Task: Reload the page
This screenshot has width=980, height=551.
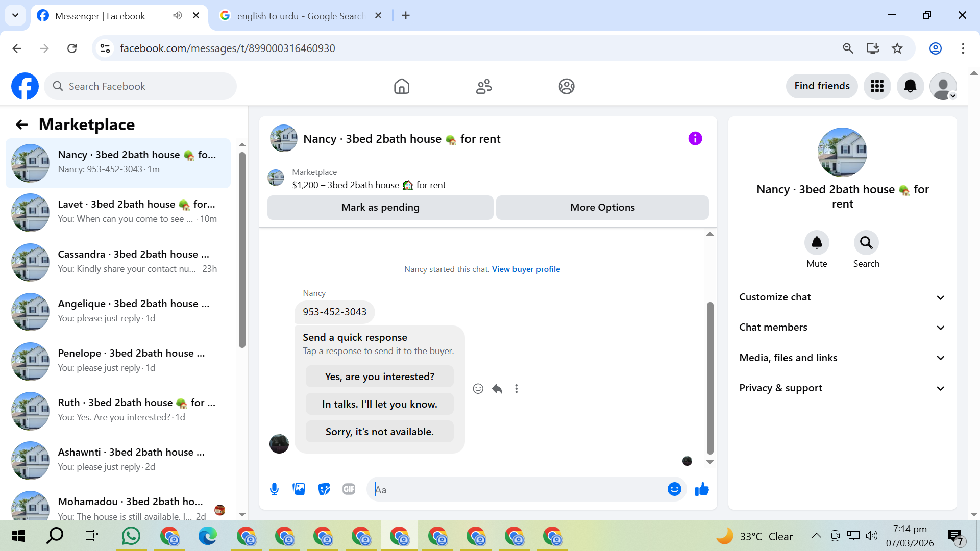Action: tap(72, 48)
